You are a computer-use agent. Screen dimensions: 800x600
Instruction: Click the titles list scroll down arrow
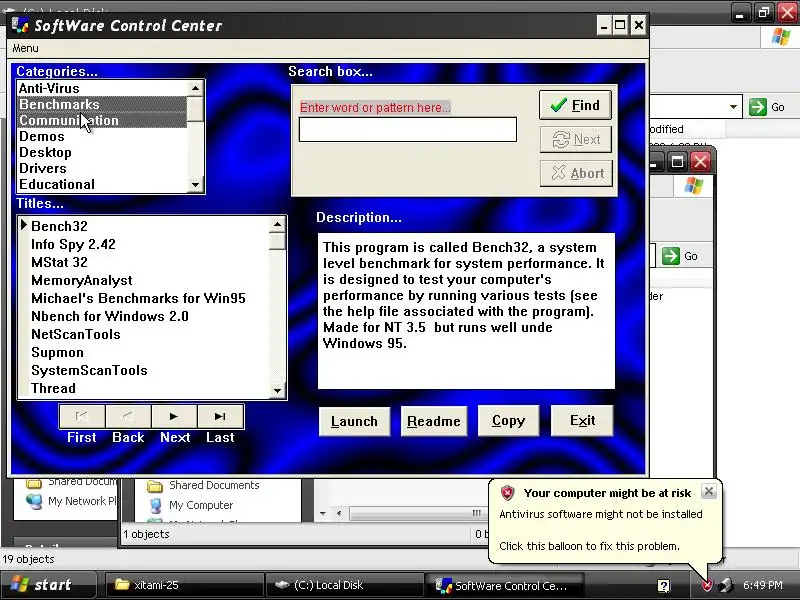click(277, 391)
